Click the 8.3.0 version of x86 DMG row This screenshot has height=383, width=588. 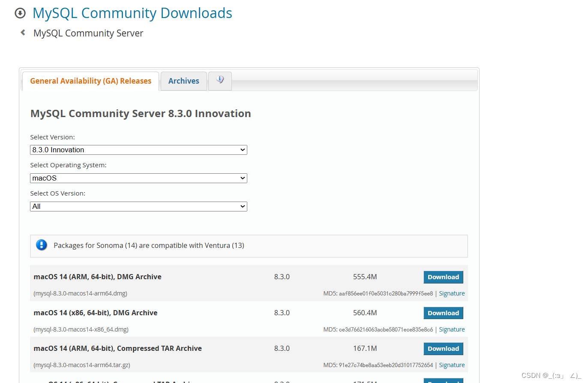point(282,313)
